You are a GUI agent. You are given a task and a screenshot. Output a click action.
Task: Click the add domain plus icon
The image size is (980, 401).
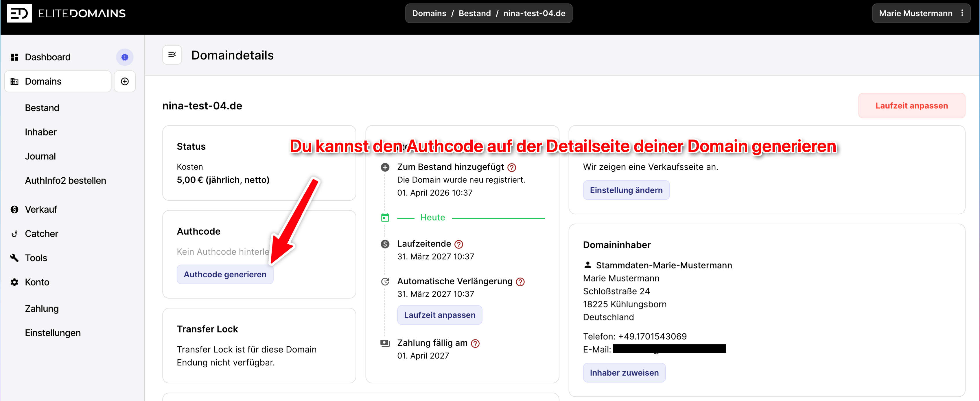point(125,81)
